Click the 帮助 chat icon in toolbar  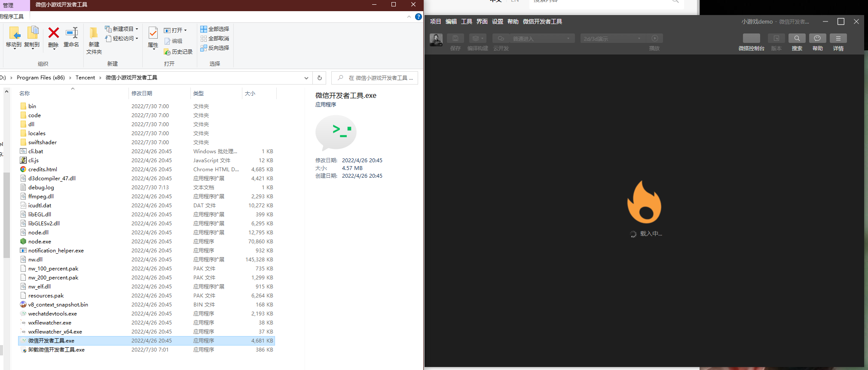(818, 38)
